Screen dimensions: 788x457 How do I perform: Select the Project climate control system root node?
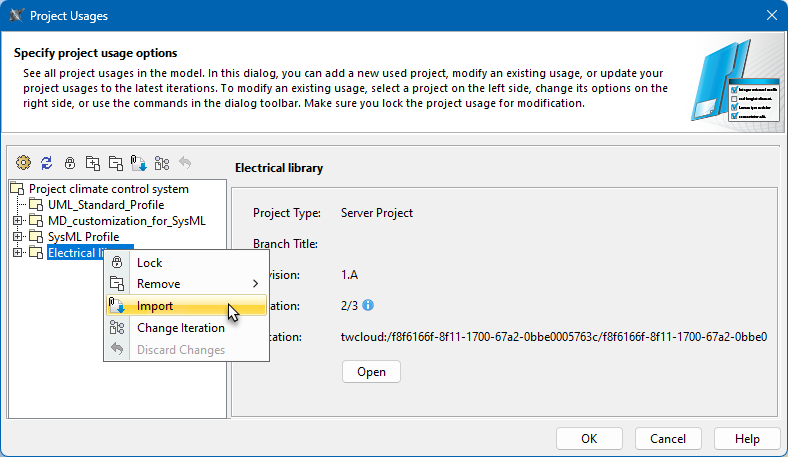(x=108, y=189)
